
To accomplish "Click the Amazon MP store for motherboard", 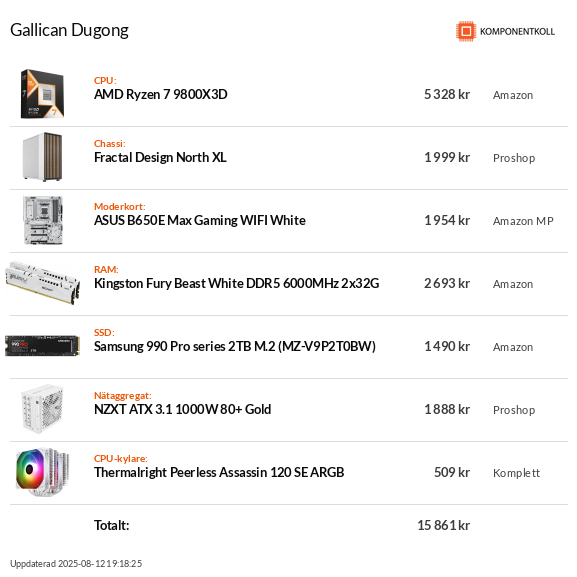I will [523, 221].
